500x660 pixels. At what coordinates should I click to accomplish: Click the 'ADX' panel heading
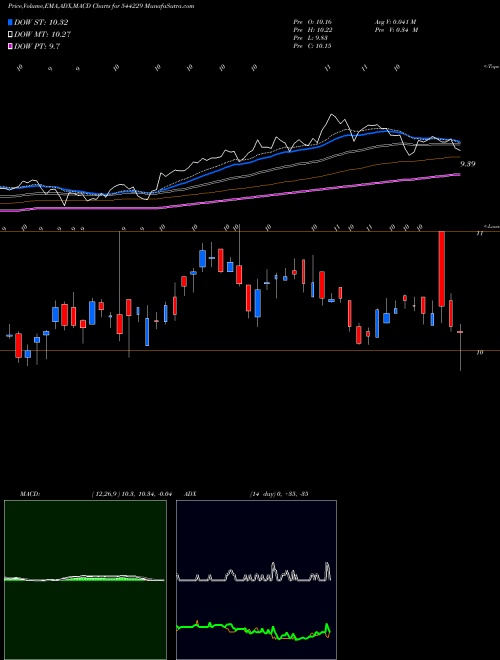coord(190,494)
